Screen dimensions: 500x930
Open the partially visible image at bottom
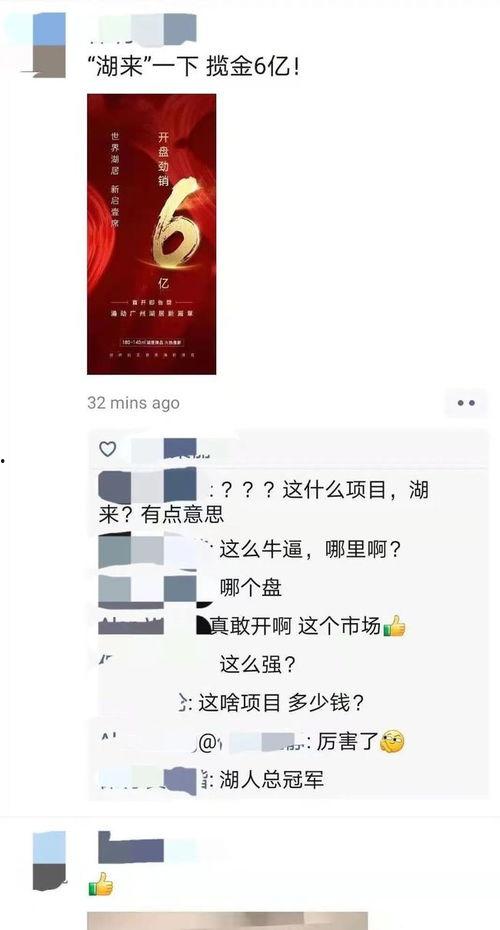click(x=227, y=921)
